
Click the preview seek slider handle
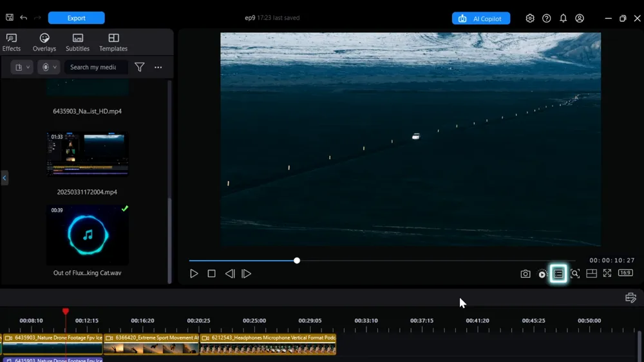pyautogui.click(x=297, y=260)
